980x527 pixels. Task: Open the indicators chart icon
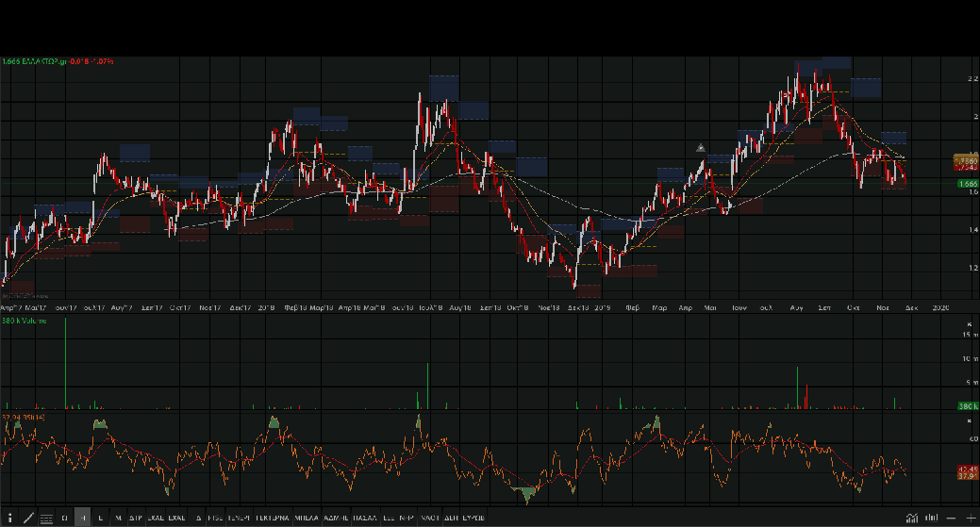(x=911, y=518)
